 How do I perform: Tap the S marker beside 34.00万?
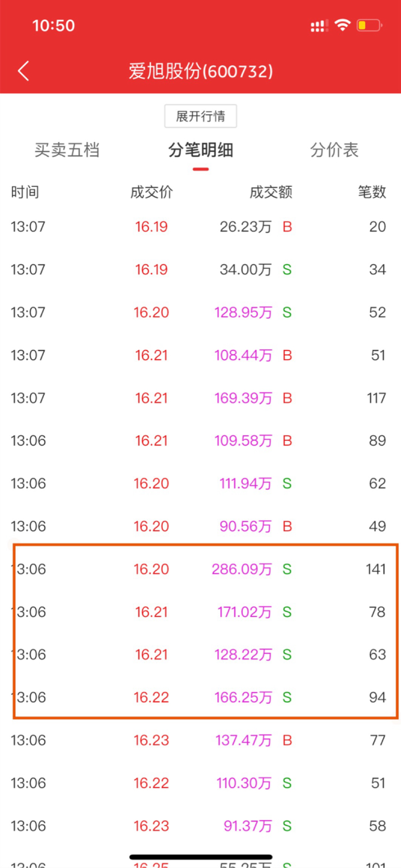coord(287,270)
